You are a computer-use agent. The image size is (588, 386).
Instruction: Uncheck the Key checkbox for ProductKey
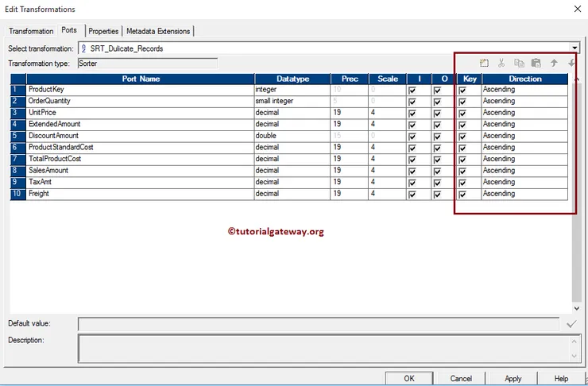(x=462, y=91)
